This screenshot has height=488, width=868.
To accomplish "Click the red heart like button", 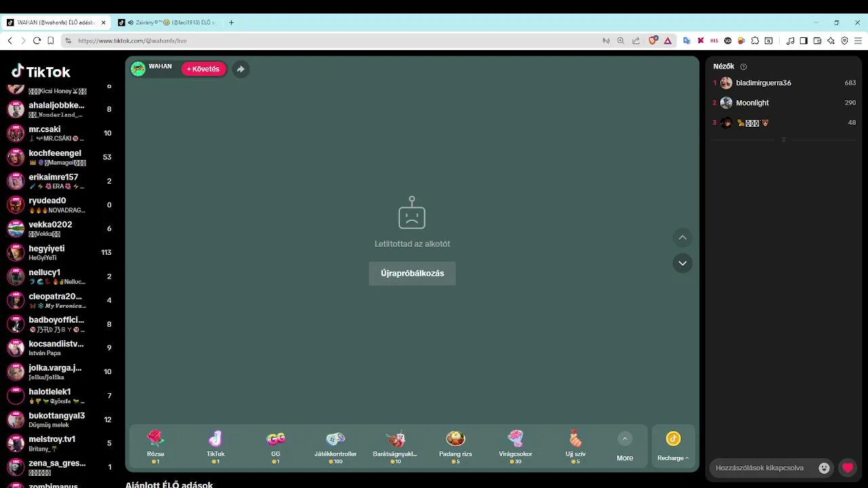I will 847,468.
